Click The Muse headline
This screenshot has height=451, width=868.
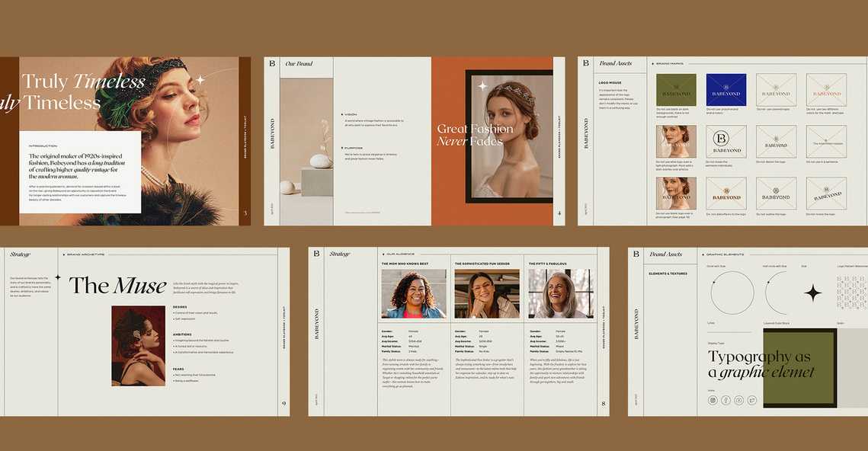(117, 286)
